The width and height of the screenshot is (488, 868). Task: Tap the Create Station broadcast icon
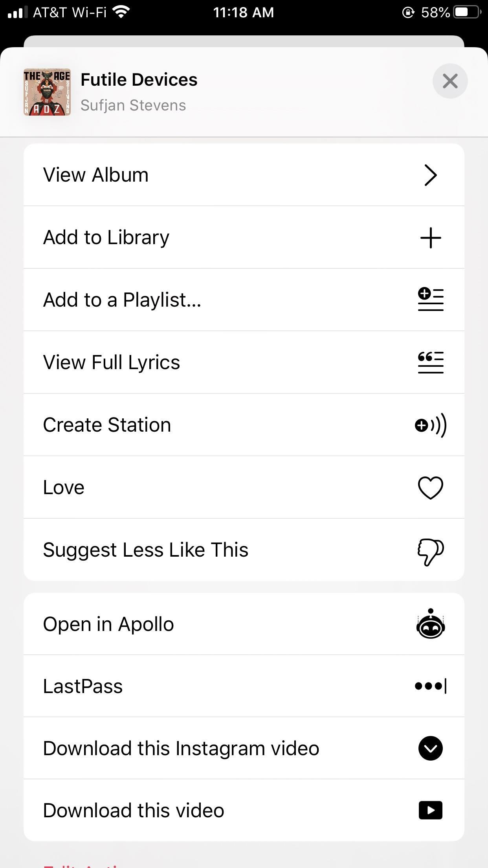(431, 425)
